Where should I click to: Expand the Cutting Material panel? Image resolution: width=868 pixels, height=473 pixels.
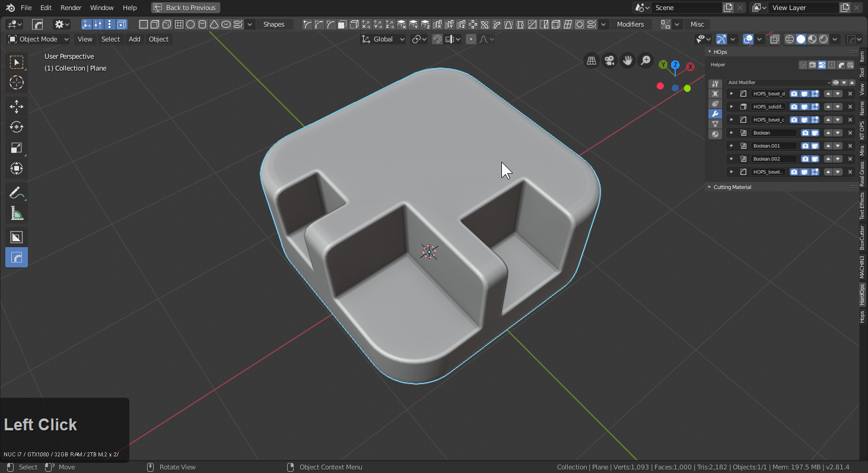click(732, 187)
